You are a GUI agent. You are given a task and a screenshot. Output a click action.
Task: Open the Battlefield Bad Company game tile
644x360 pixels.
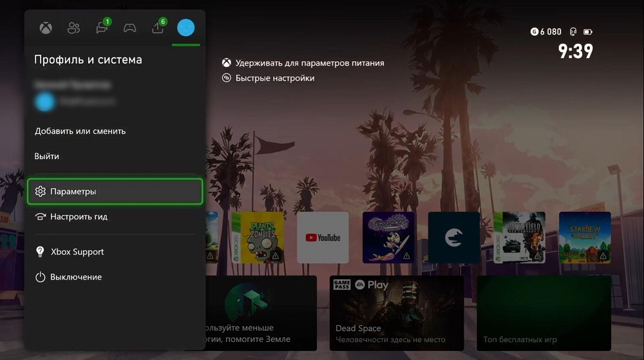point(519,238)
